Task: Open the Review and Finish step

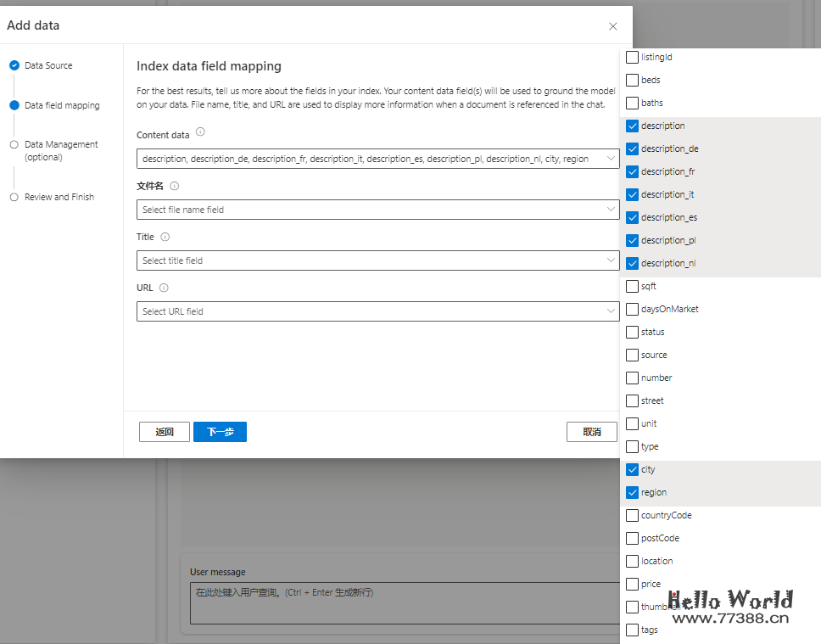Action: pos(59,197)
